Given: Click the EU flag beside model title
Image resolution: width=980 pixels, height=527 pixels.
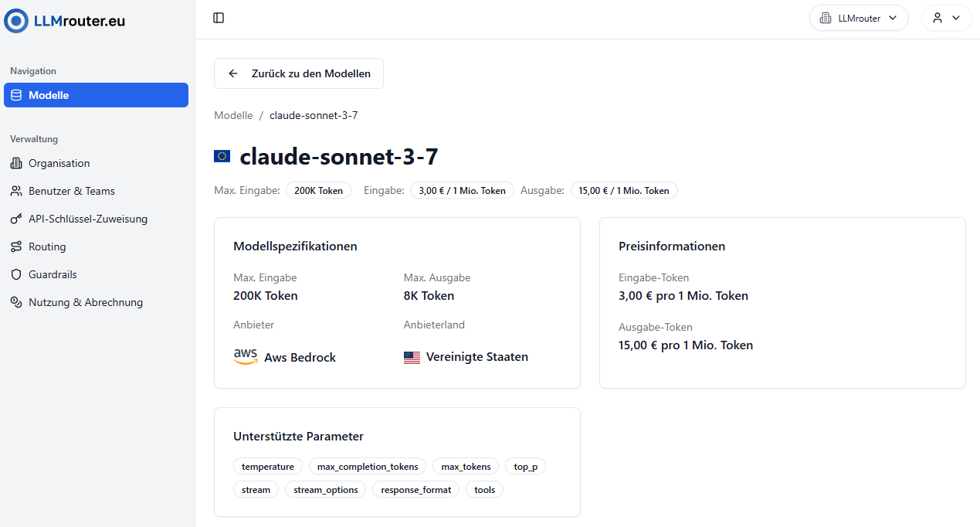Looking at the screenshot, I should tap(222, 157).
